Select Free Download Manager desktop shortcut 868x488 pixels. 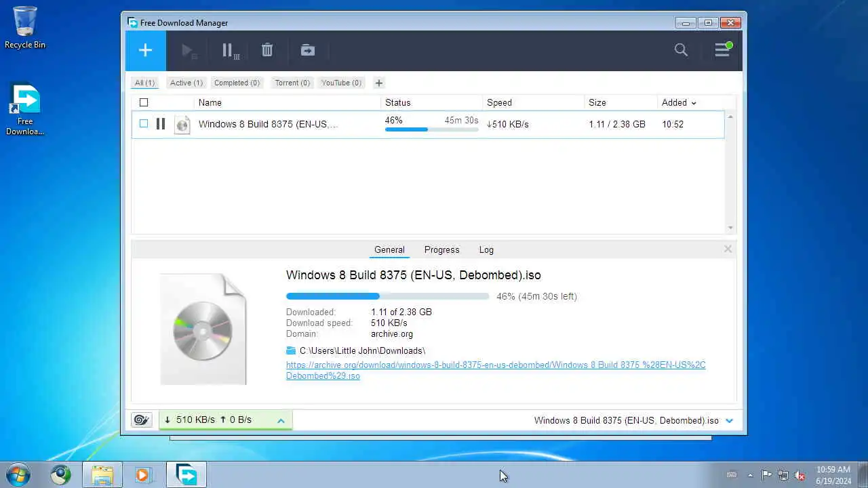tap(25, 109)
